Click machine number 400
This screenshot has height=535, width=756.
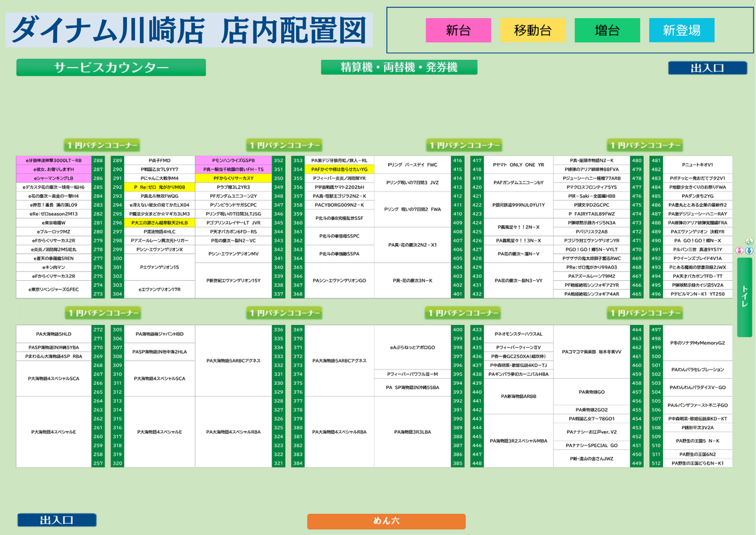point(457,330)
